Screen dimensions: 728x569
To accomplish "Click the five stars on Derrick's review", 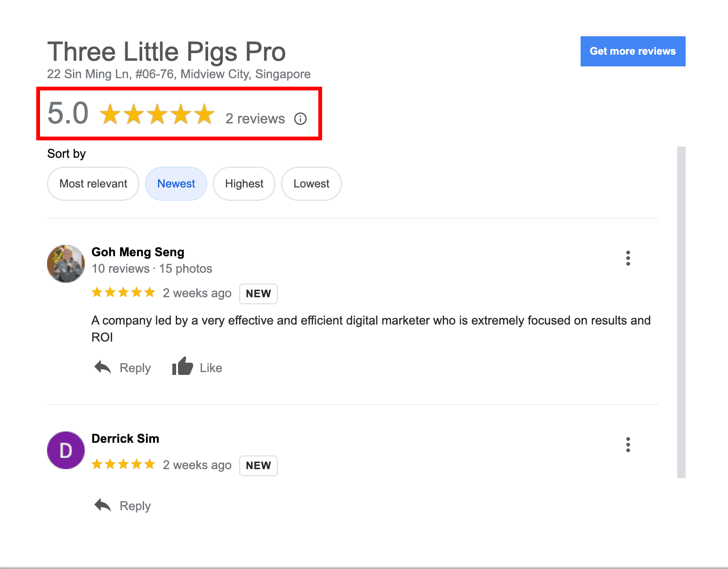I will click(x=123, y=464).
